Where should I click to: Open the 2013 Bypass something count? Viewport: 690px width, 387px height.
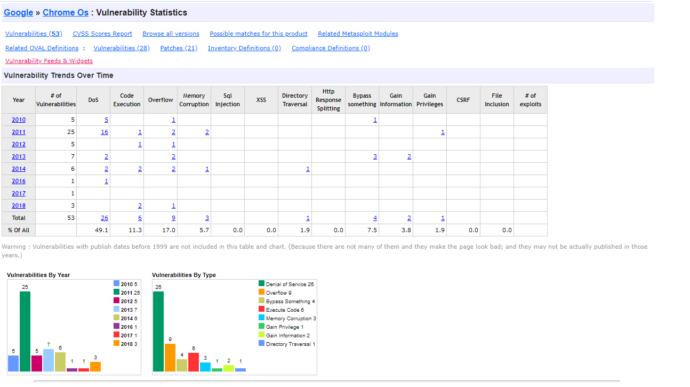click(x=375, y=157)
